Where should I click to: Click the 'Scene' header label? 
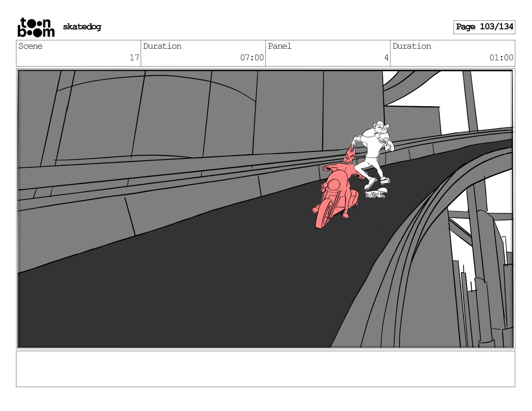pyautogui.click(x=30, y=46)
